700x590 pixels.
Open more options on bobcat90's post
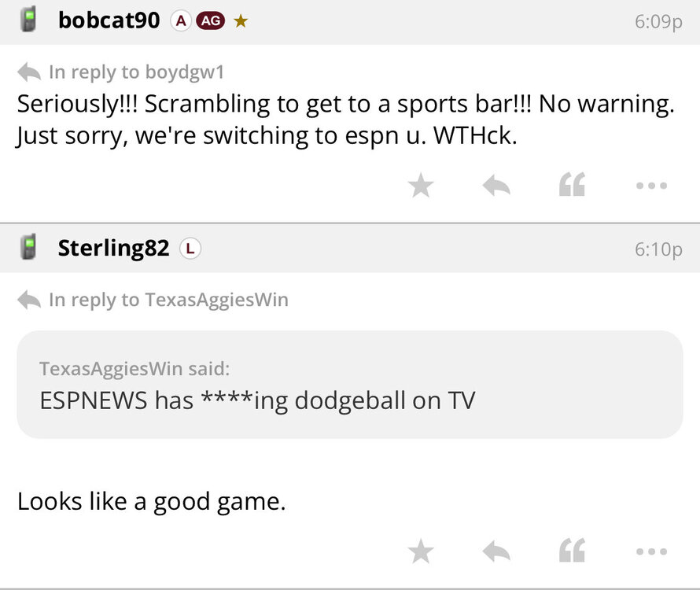tap(652, 186)
